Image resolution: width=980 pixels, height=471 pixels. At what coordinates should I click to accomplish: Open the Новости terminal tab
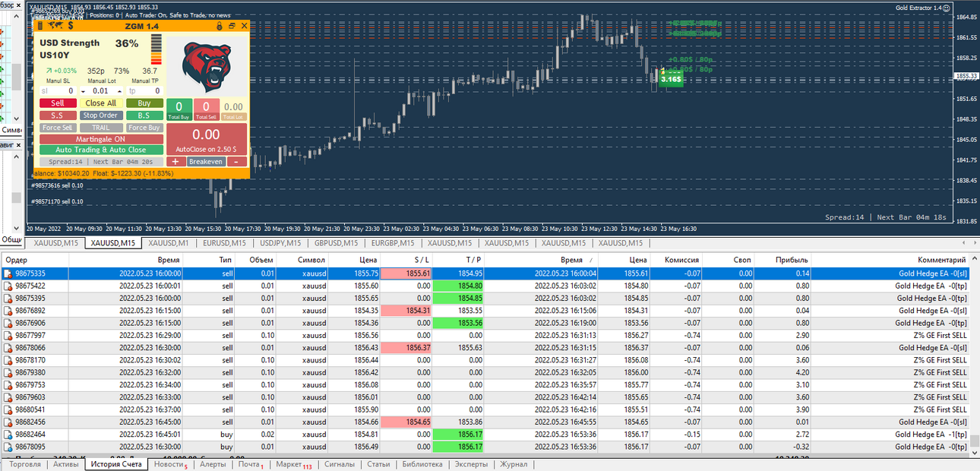point(169,464)
